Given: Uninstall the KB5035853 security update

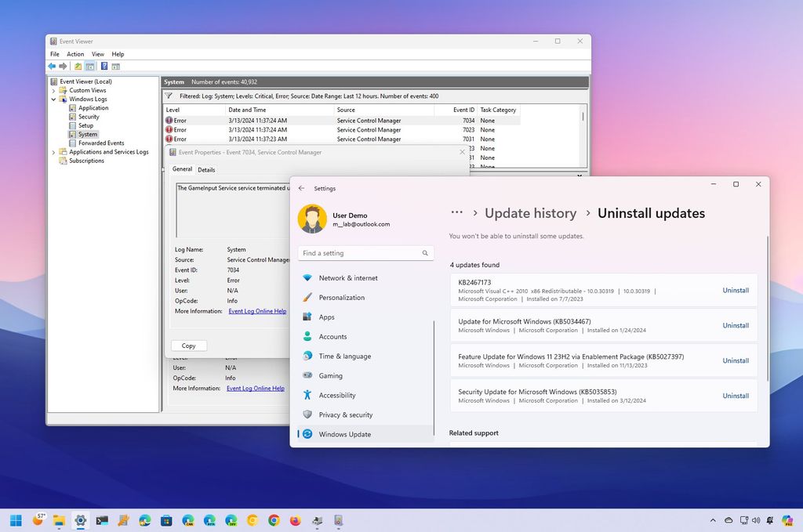Looking at the screenshot, I should (735, 396).
